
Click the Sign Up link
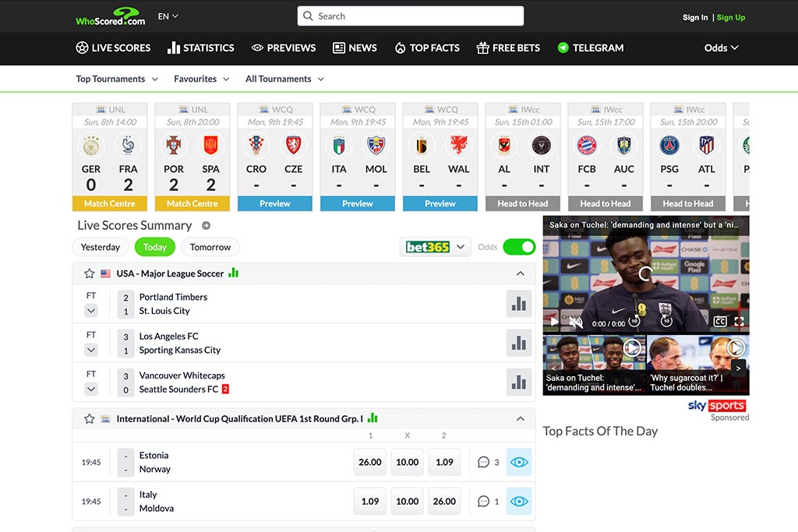pos(731,17)
